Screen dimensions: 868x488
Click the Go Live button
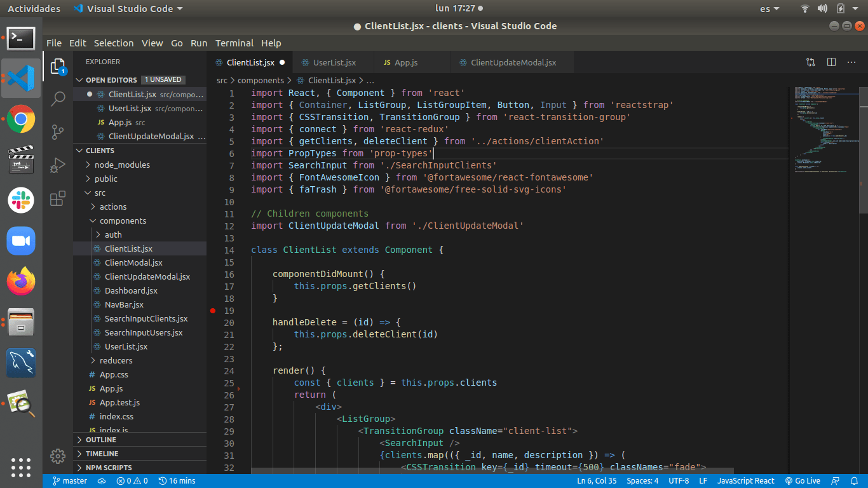tap(803, 481)
